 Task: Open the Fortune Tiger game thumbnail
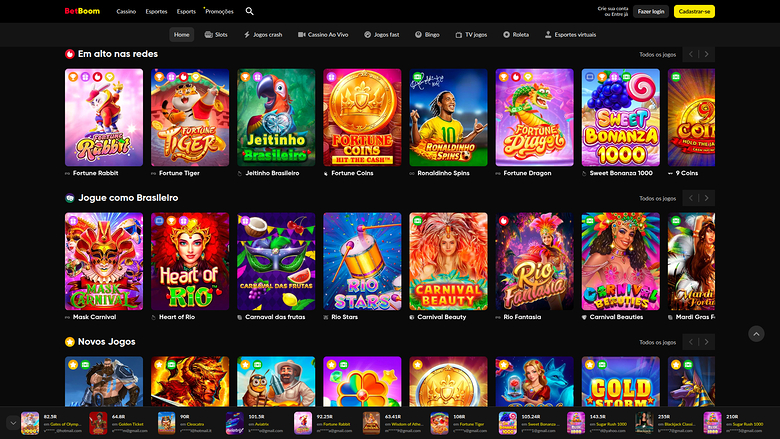[190, 117]
